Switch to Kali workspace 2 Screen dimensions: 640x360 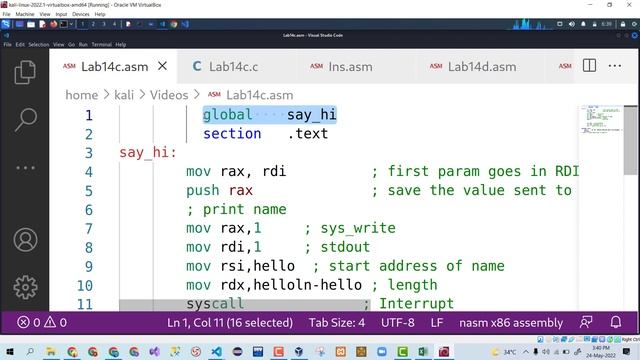point(93,24)
